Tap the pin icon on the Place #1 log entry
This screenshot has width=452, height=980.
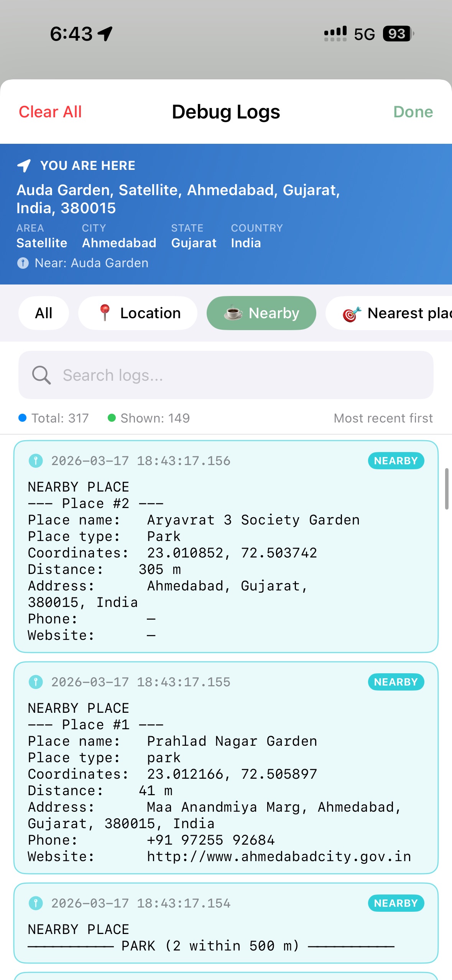point(36,682)
